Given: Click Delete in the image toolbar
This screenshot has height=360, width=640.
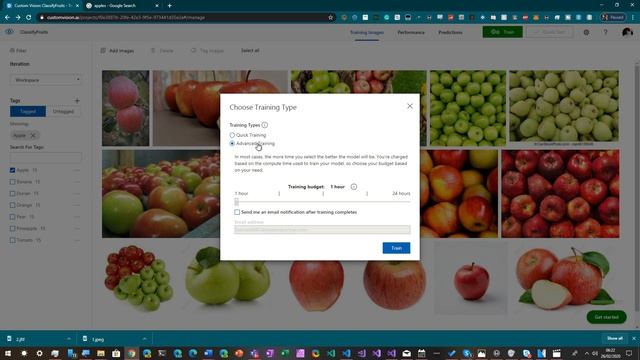Looking at the screenshot, I should point(162,51).
